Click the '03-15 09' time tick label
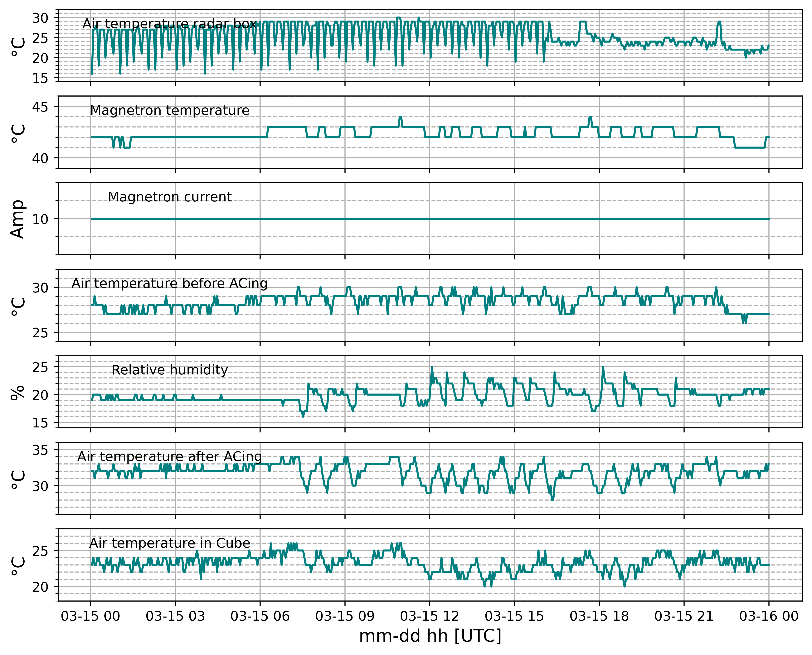Image resolution: width=812 pixels, height=655 pixels. [x=345, y=616]
